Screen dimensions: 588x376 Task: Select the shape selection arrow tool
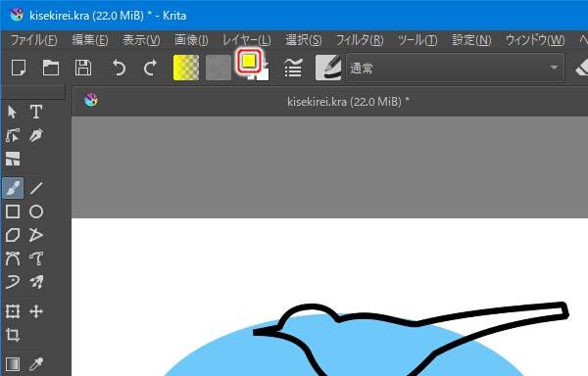click(12, 112)
